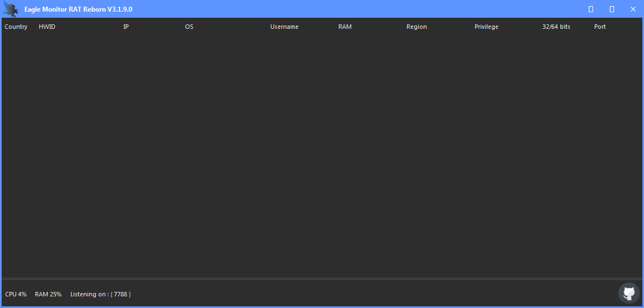Click the CPU 4% status label
Image resolution: width=644 pixels, height=308 pixels.
point(16,294)
